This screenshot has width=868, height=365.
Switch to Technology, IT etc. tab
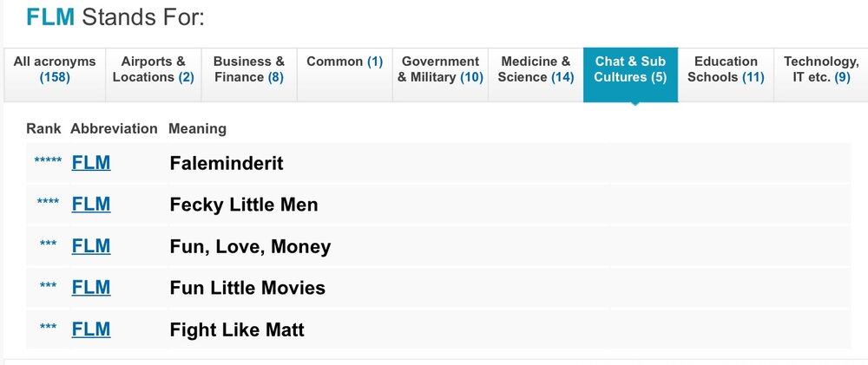point(821,75)
